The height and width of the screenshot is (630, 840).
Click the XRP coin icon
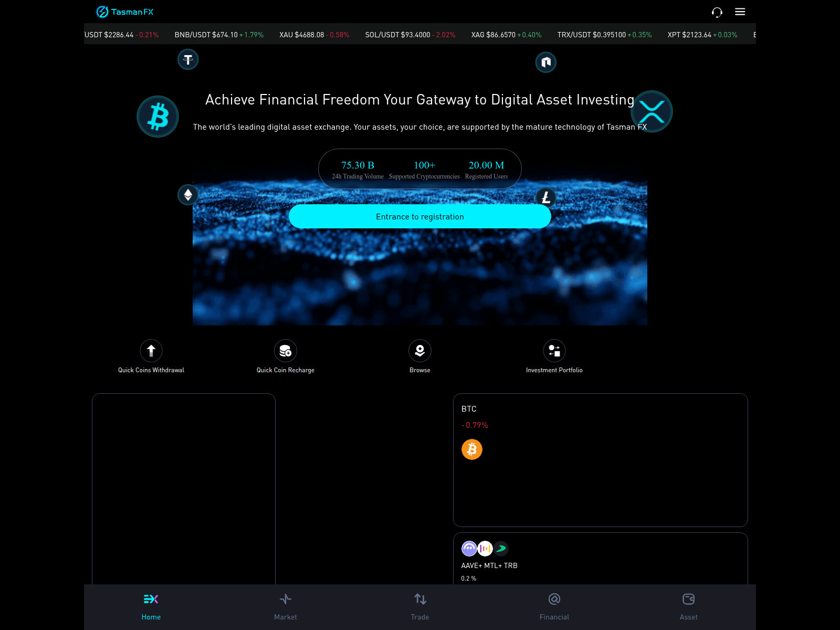(x=652, y=111)
